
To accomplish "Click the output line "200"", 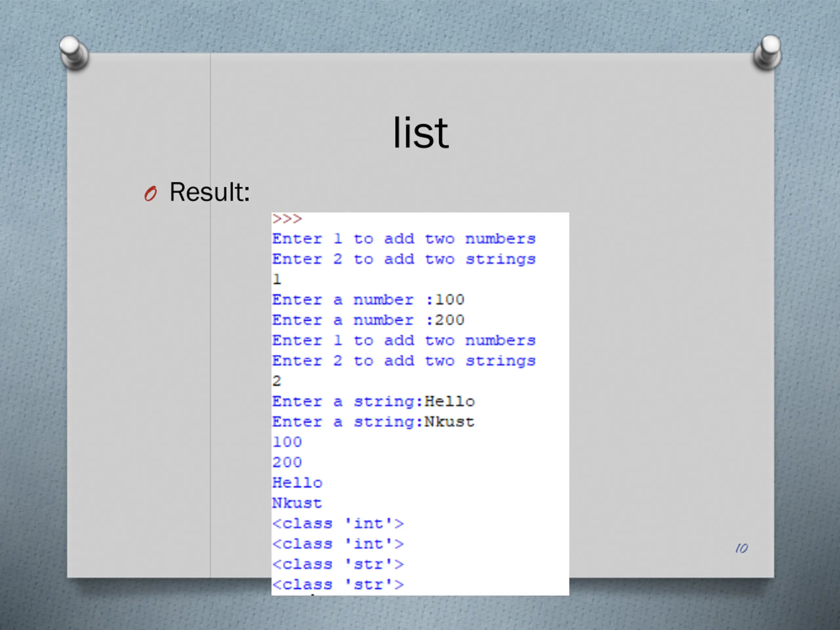I will (287, 463).
